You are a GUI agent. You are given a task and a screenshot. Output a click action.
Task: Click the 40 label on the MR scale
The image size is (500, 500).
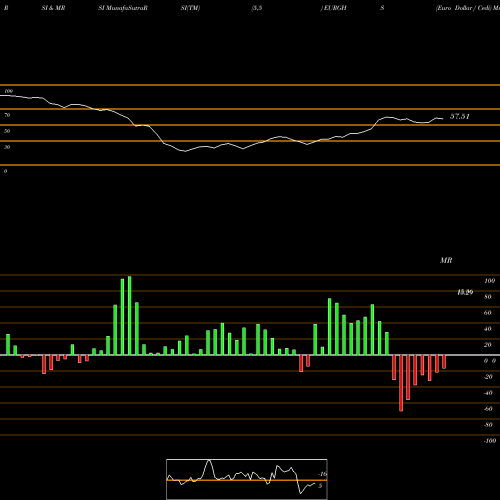click(488, 329)
